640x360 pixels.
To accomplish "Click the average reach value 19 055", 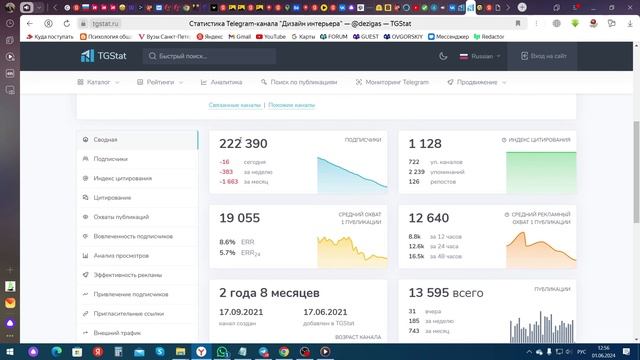I will coord(239,218).
